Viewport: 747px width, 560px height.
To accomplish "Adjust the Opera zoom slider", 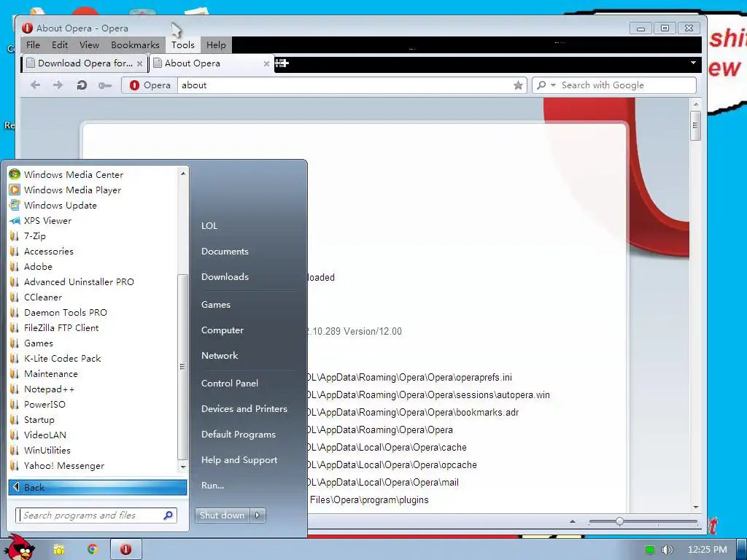I will (619, 521).
